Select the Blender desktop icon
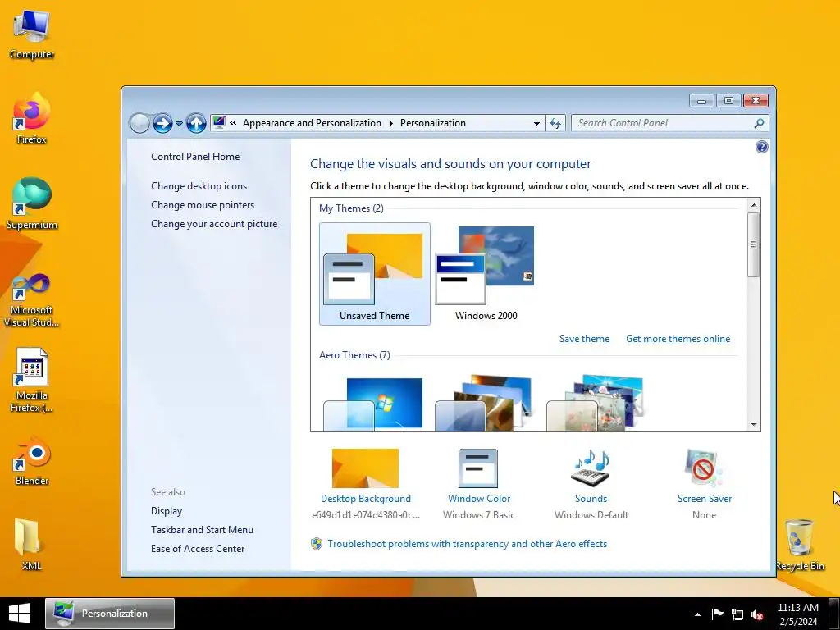The height and width of the screenshot is (630, 840). [x=32, y=462]
